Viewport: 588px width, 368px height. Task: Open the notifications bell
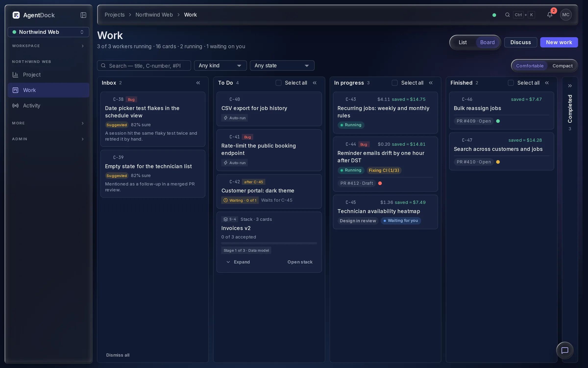pyautogui.click(x=550, y=15)
